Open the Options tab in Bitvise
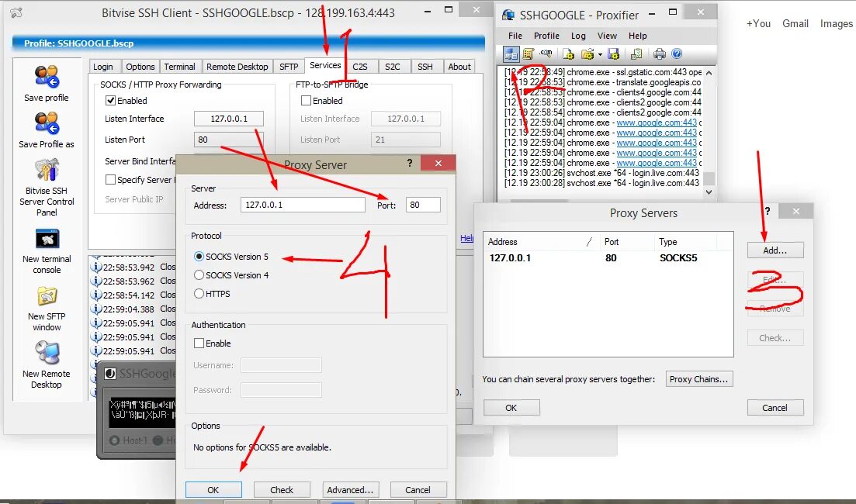The image size is (856, 504). click(140, 67)
